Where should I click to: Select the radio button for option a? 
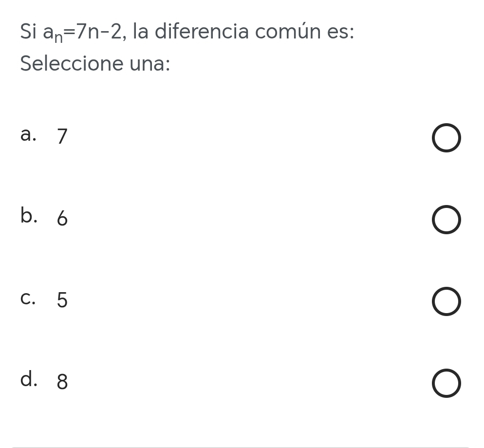pyautogui.click(x=446, y=139)
